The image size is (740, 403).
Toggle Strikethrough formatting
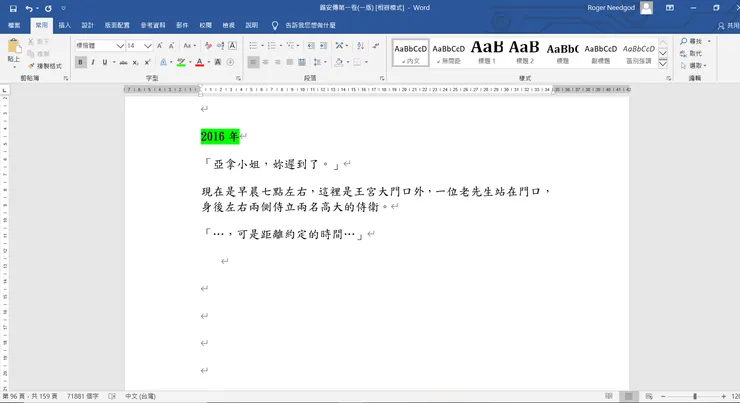123,62
